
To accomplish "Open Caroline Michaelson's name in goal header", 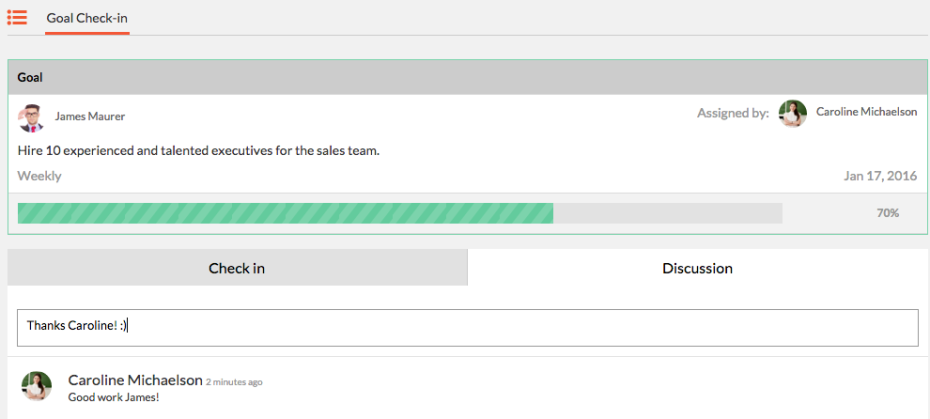I will tap(867, 112).
